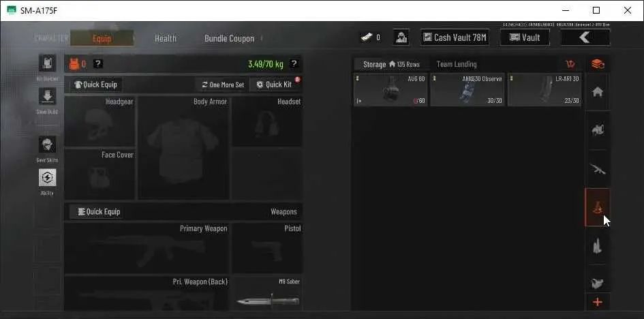This screenshot has height=319, width=644.
Task: Select the Pri. Weapon (Back) slot
Action: (147, 293)
